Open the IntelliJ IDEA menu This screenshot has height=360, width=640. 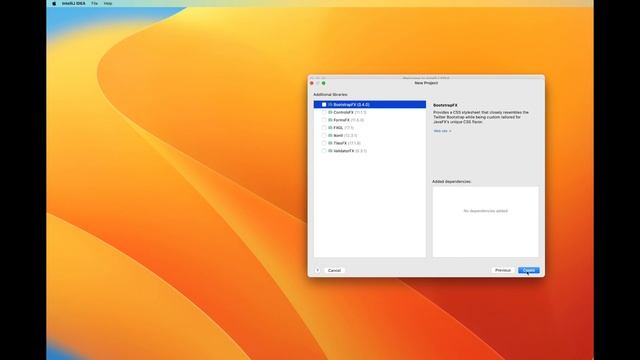[73, 3]
